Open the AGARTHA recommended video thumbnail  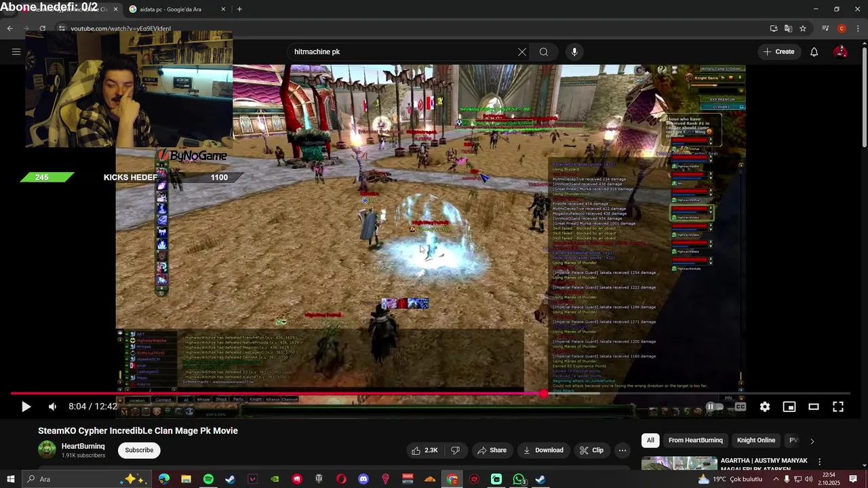point(679,463)
